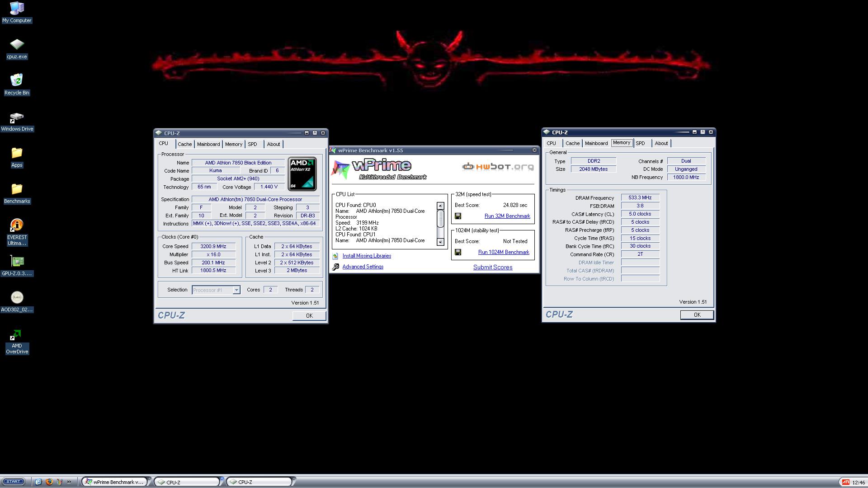868x488 pixels.
Task: Click the hwbot.org logo in wPrime
Action: [x=498, y=167]
